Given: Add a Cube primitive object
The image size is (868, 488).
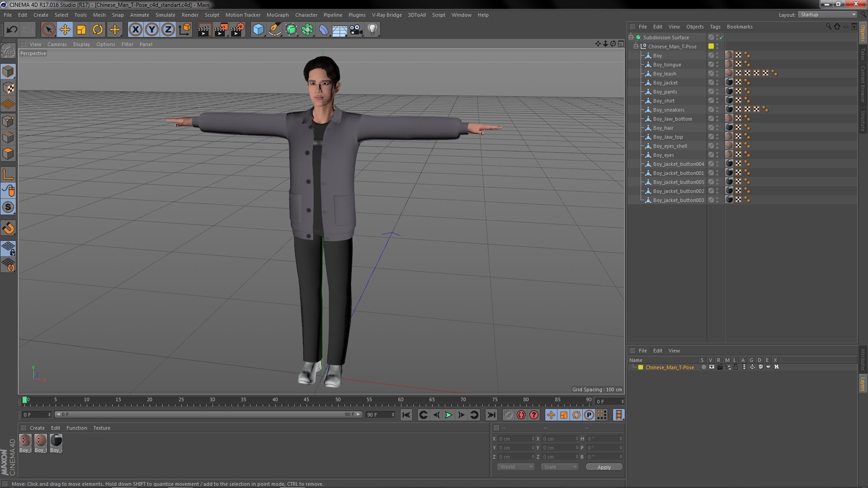Looking at the screenshot, I should click(x=258, y=30).
